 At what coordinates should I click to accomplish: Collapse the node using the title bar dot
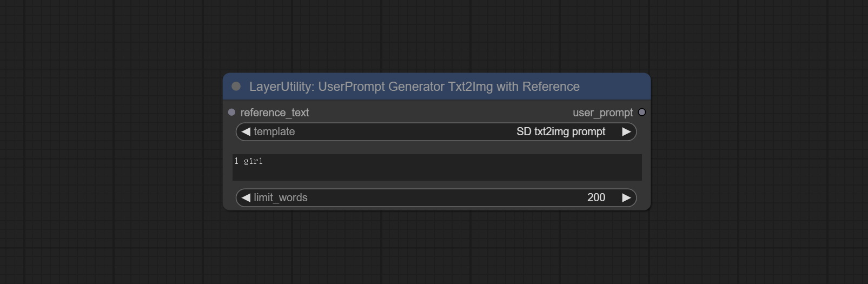(236, 87)
